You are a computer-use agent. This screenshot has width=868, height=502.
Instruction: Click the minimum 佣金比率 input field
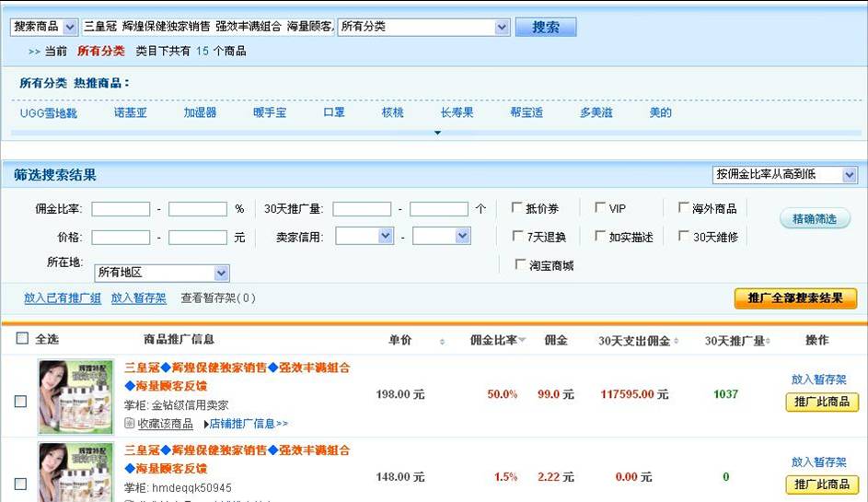(x=121, y=209)
